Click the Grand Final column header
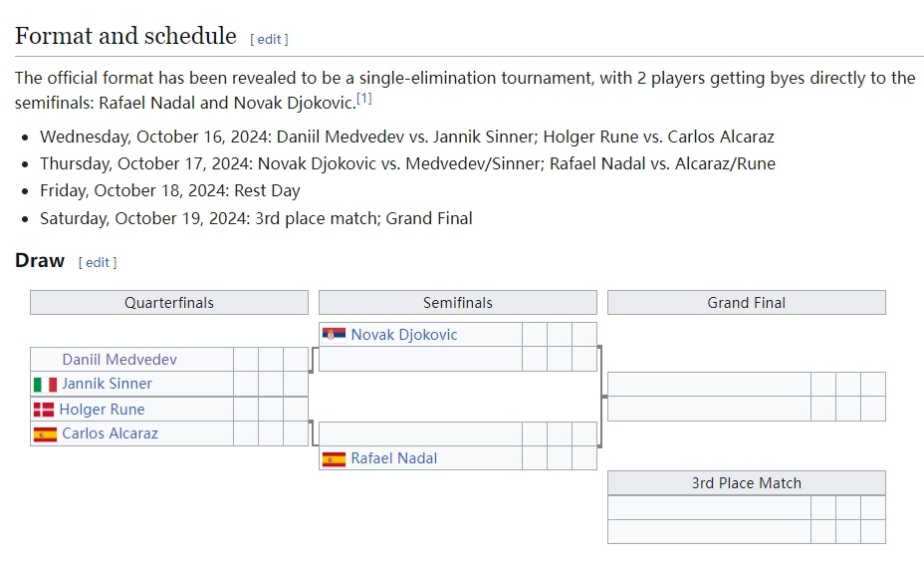 point(747,303)
